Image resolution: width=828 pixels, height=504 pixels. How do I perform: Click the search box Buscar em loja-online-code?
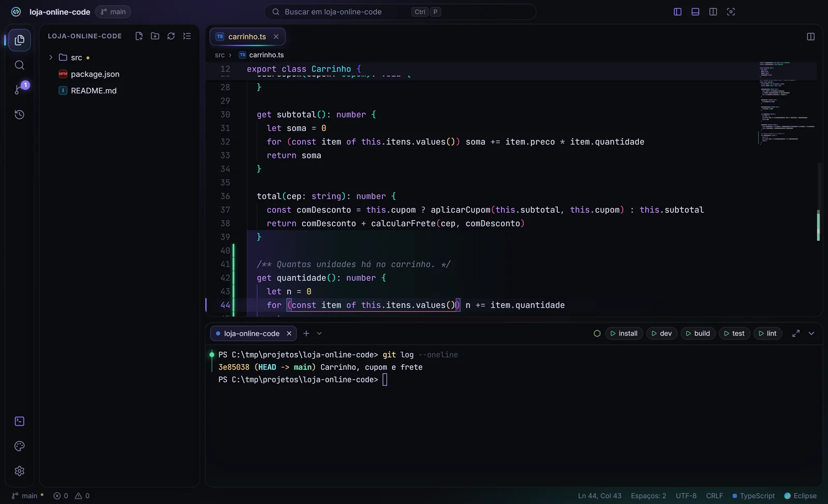pyautogui.click(x=400, y=11)
